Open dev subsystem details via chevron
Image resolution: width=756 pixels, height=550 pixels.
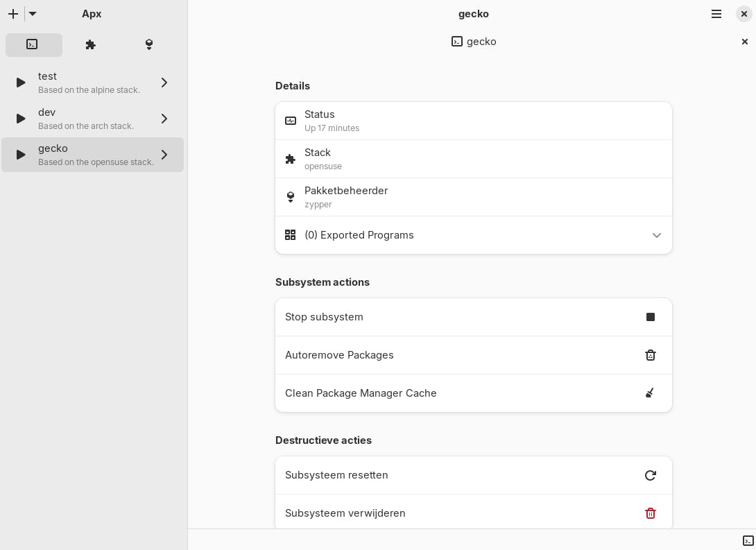click(164, 119)
